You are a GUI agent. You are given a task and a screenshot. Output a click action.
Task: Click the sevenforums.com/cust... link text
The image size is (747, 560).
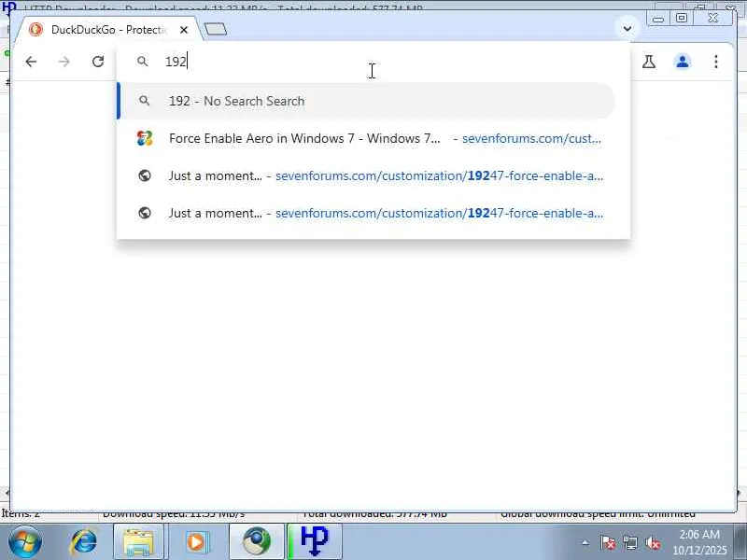tap(531, 138)
